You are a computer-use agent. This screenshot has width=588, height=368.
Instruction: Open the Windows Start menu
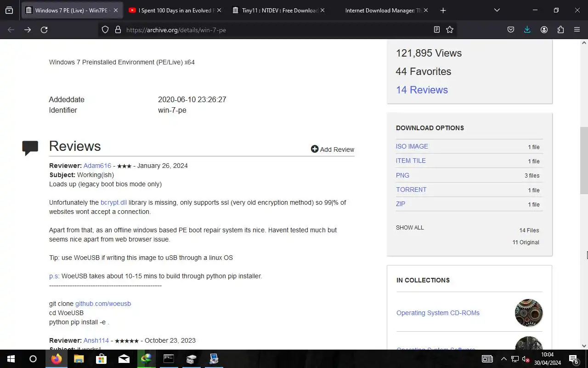click(x=11, y=359)
